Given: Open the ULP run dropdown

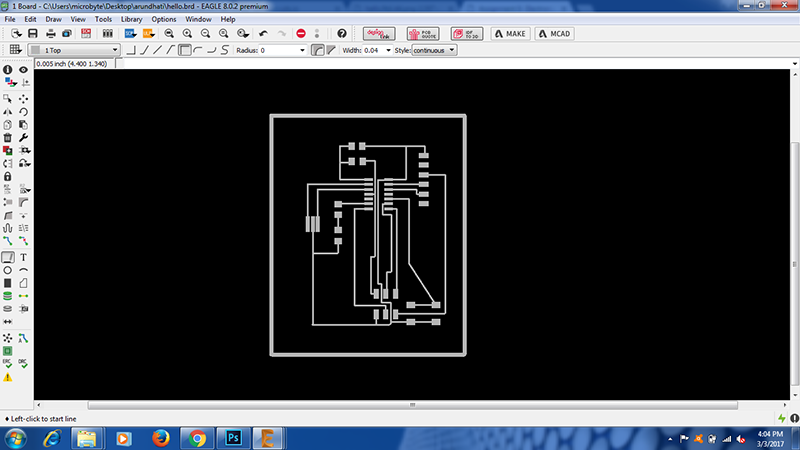Looking at the screenshot, I should (148, 34).
